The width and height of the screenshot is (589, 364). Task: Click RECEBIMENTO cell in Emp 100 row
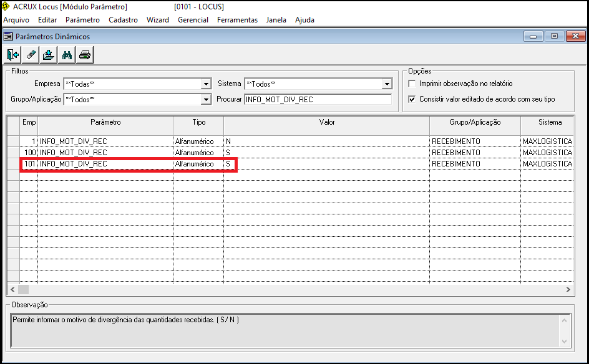(x=475, y=153)
